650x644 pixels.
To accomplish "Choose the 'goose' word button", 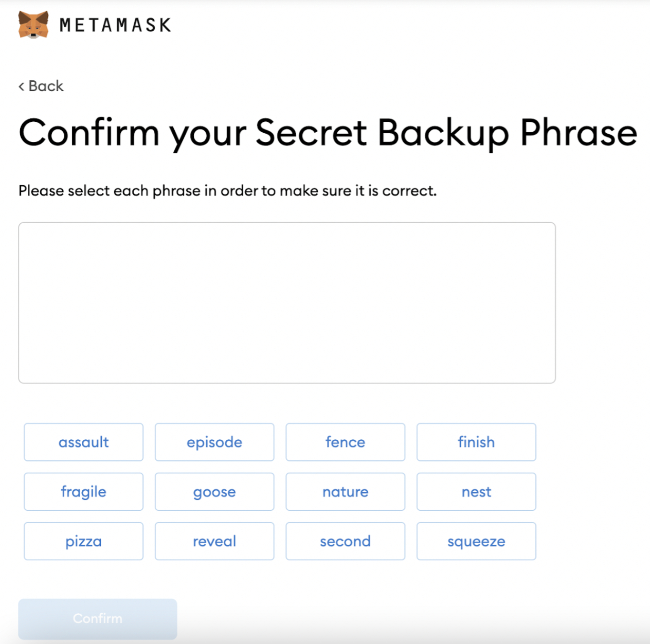I will (214, 492).
